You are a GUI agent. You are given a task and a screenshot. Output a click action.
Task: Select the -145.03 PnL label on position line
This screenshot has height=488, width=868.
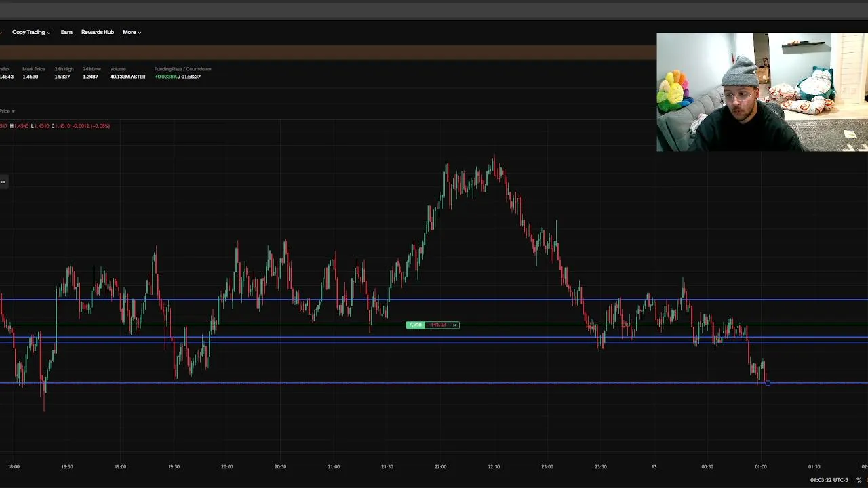[x=438, y=325]
